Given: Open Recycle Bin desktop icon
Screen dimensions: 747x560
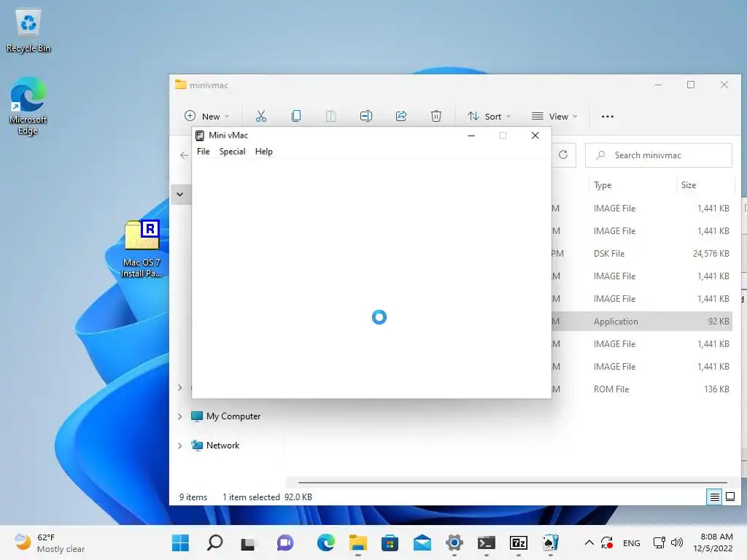Looking at the screenshot, I should pyautogui.click(x=28, y=30).
